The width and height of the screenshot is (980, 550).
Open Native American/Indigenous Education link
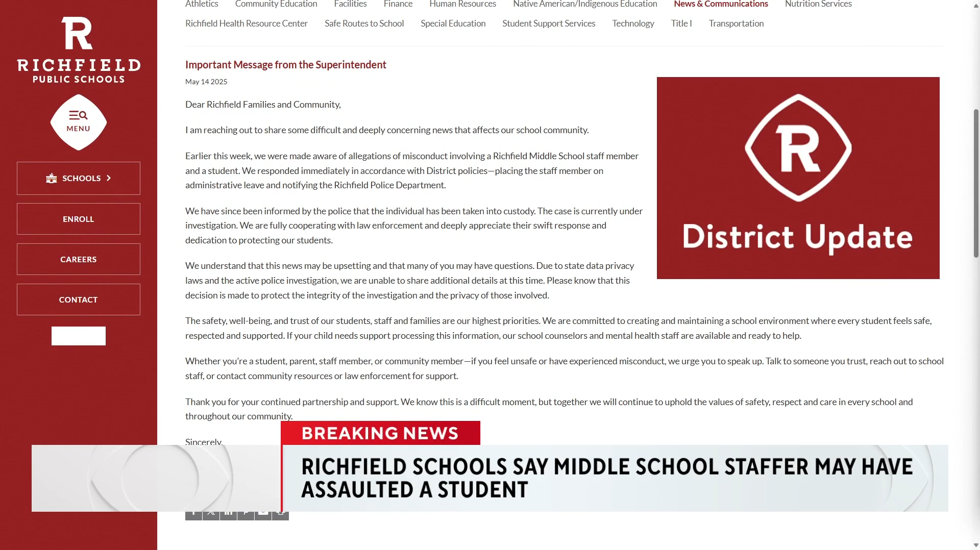click(585, 4)
